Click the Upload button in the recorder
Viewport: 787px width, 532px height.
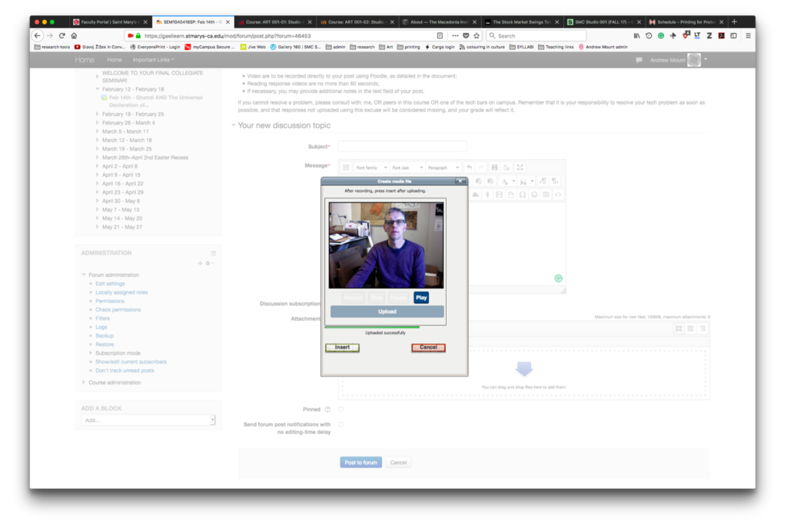[x=387, y=311]
